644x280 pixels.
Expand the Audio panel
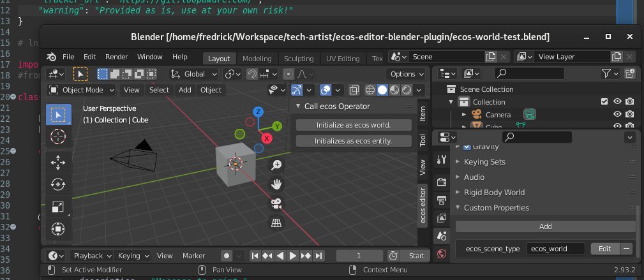point(474,177)
